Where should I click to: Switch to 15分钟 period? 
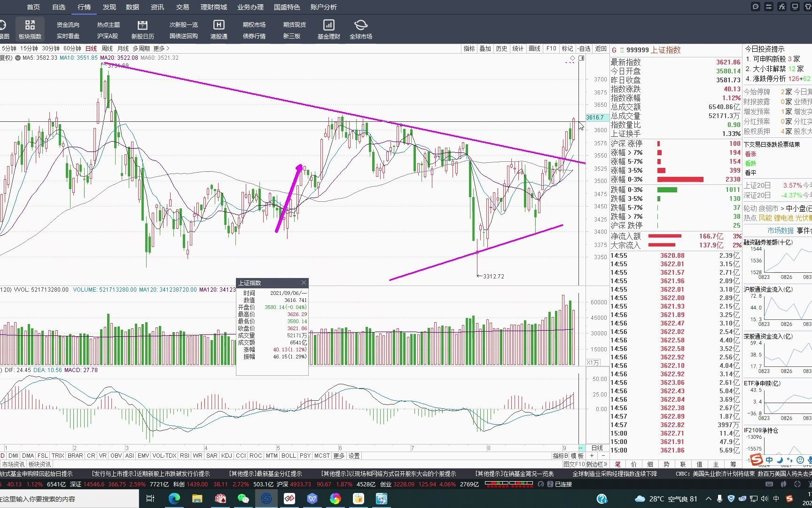pyautogui.click(x=29, y=48)
